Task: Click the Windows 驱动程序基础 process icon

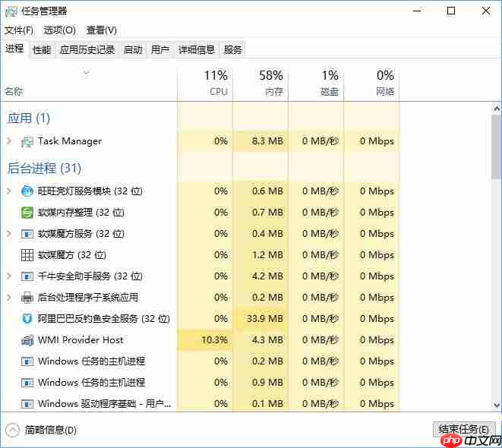Action: (27, 404)
